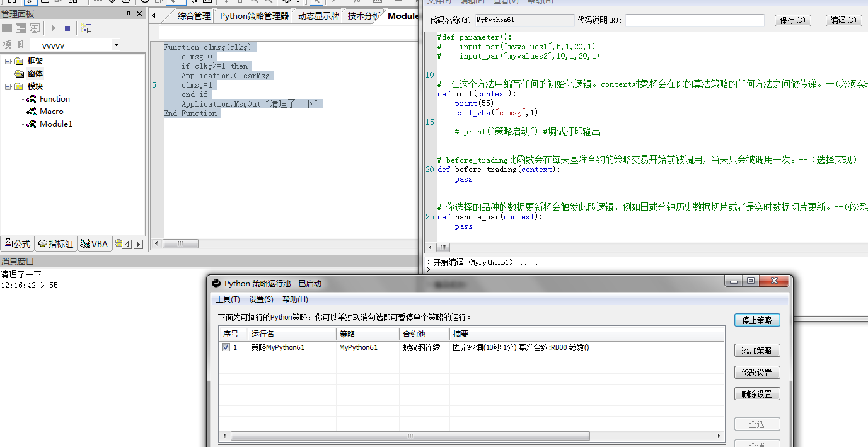The image size is (868, 447).
Task: Click the Python editor horizontal scrollbar thumb
Action: coord(444,247)
